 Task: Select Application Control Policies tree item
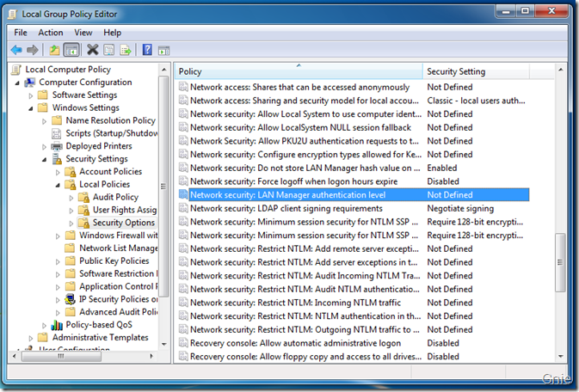tap(118, 286)
